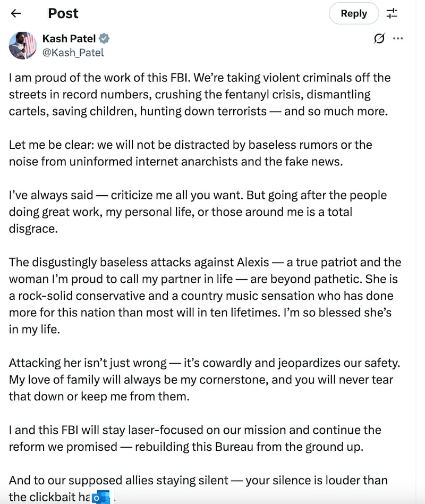425x504 pixels.
Task: Open the three-dot more options menu
Action: pyautogui.click(x=397, y=39)
